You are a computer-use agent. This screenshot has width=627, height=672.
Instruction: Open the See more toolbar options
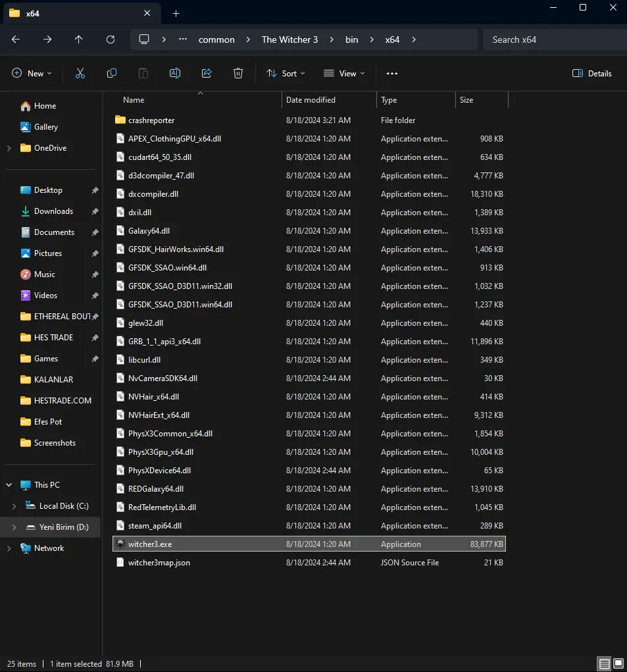392,73
